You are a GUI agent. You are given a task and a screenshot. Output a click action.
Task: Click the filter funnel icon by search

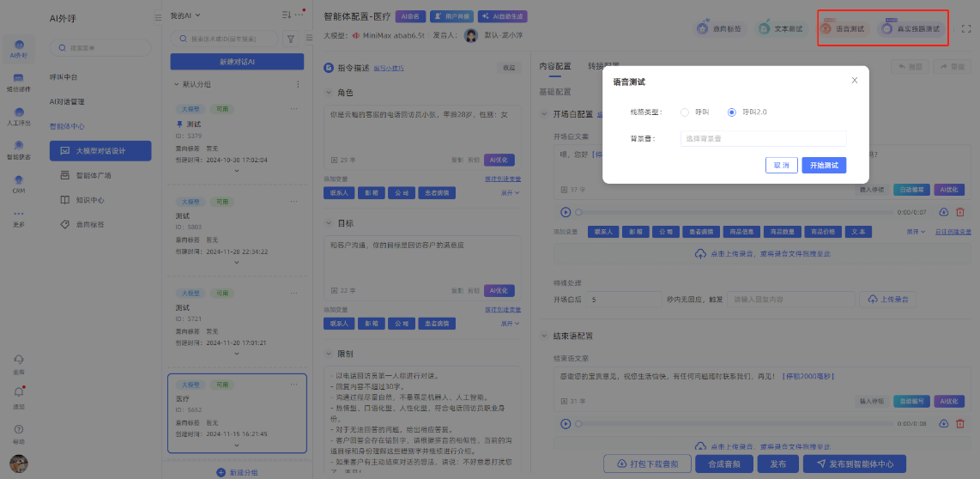[x=290, y=39]
